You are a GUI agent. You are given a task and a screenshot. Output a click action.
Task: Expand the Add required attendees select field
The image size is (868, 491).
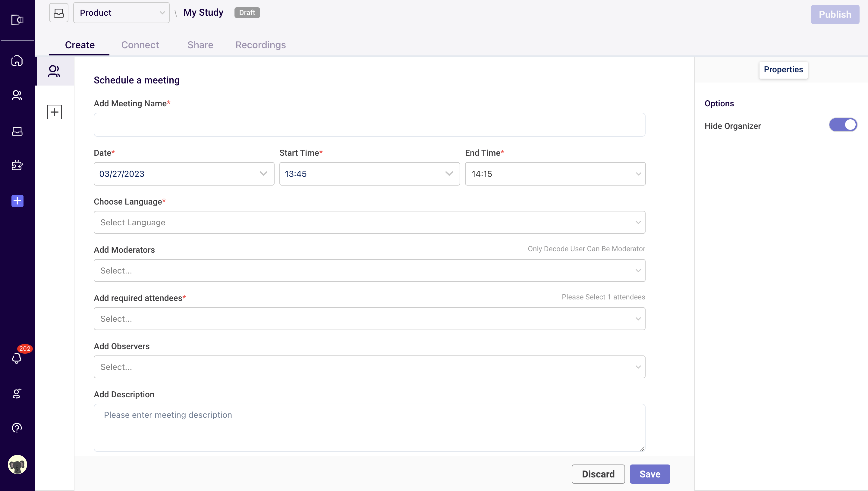[370, 319]
